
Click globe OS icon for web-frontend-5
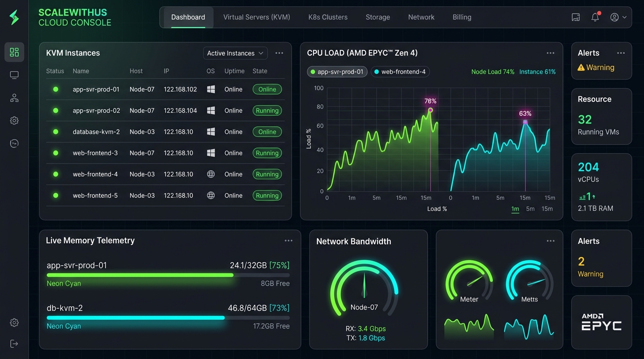pos(211,195)
